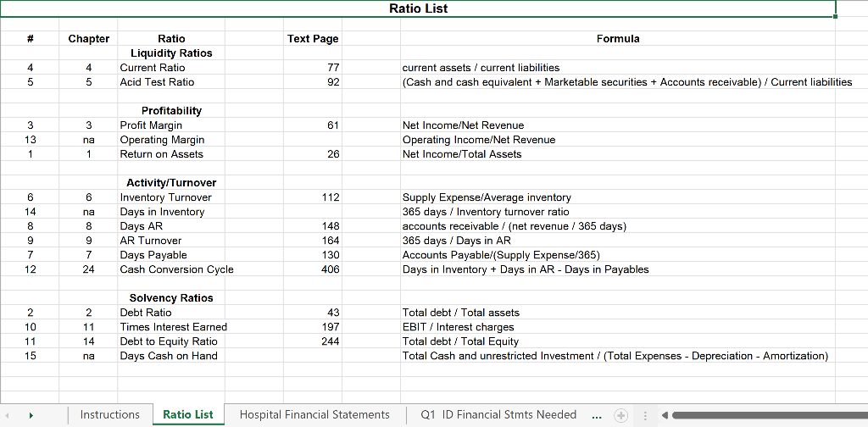Viewport: 868px width, 427px height.
Task: Select formula 'Total debt / Total assets'
Action: 618,313
